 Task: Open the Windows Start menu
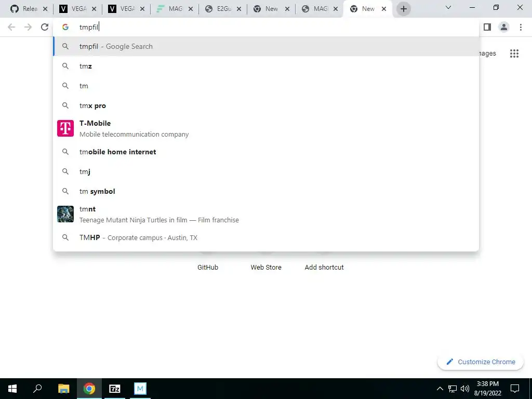point(12,389)
